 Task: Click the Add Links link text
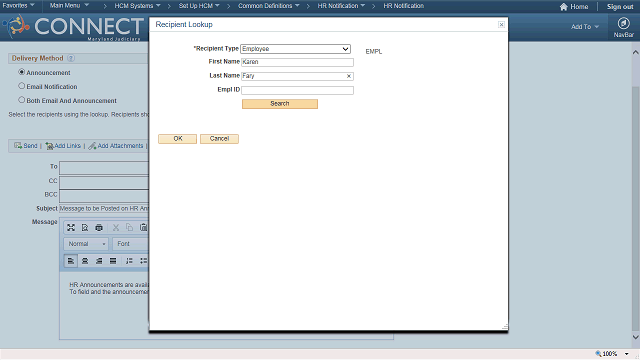(x=67, y=146)
